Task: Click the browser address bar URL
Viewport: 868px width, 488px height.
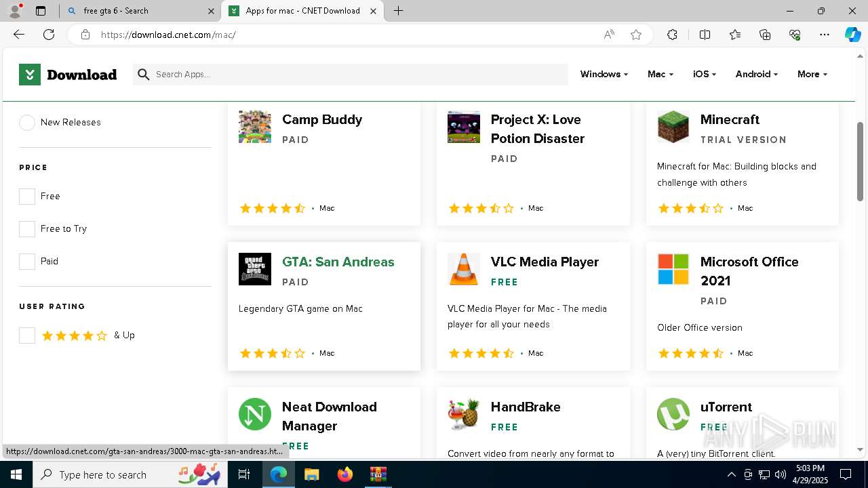Action: (168, 35)
